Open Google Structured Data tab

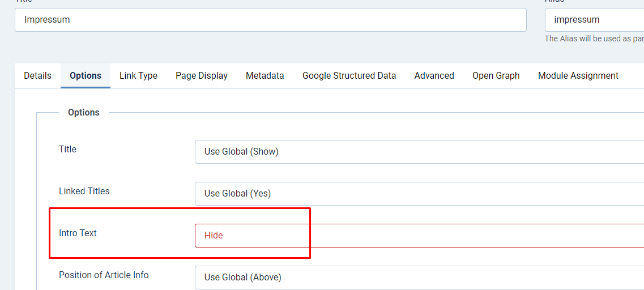[349, 76]
